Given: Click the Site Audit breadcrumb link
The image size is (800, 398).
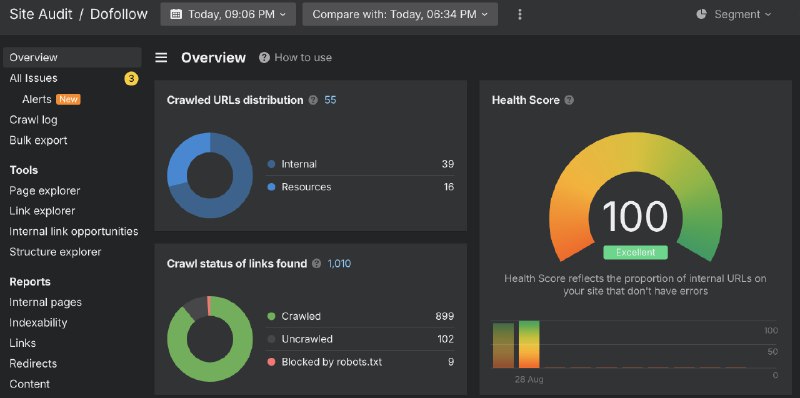Looking at the screenshot, I should [x=41, y=14].
